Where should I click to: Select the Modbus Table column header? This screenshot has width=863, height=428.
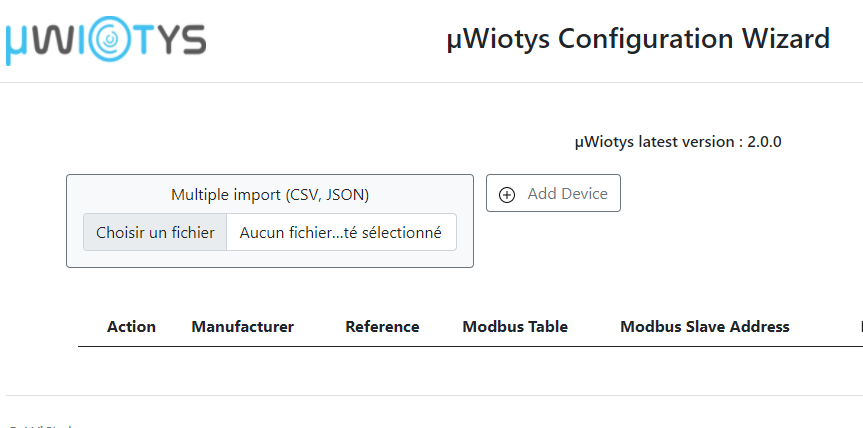pos(515,327)
